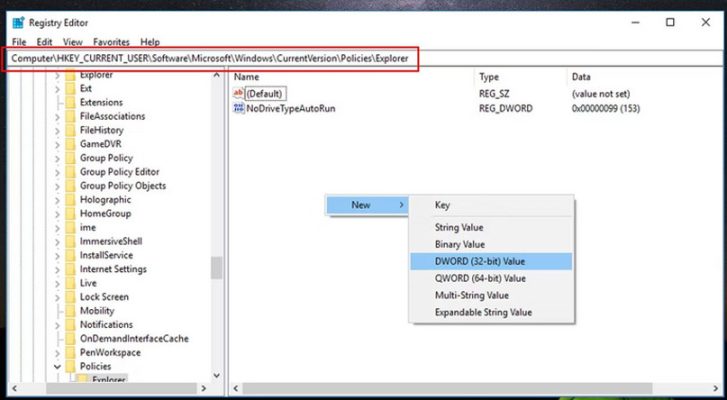Select the Internet Settings folder icon

pos(70,269)
